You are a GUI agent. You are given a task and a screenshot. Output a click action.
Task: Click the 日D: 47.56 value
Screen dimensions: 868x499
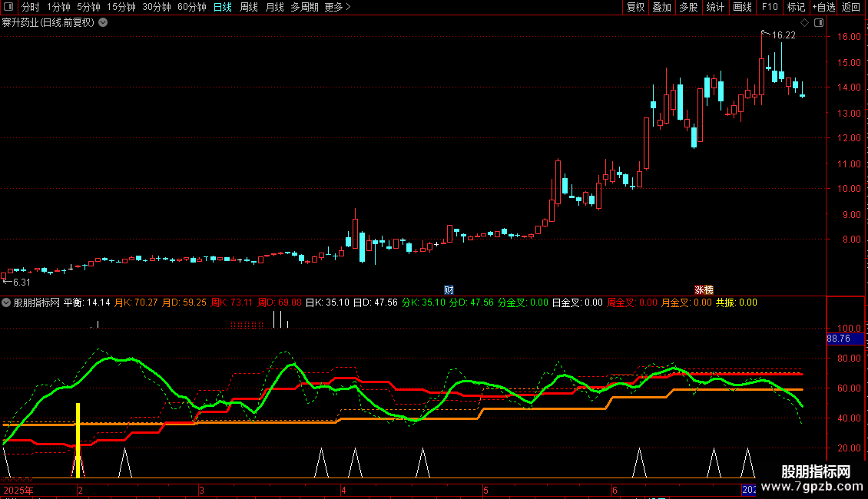(376, 302)
